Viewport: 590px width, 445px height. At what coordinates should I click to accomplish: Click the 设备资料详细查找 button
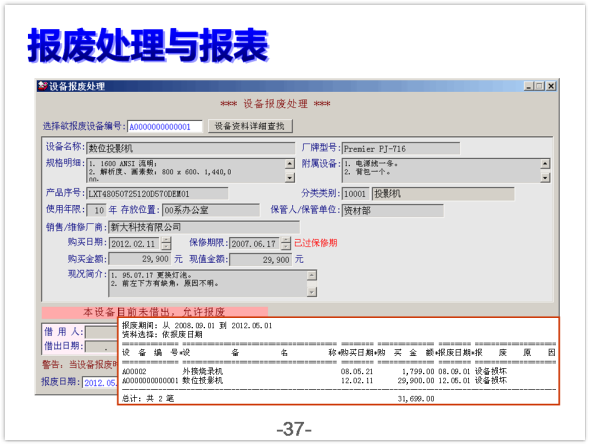[x=250, y=126]
